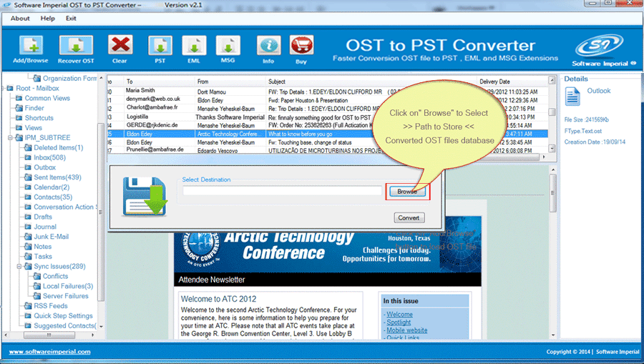
Task: Click the To column header
Action: [160, 82]
